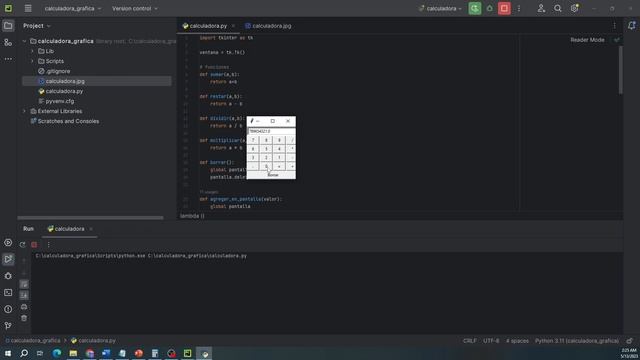This screenshot has height=360, width=640.
Task: Collapse the calculadora_grafica root folder
Action: click(24, 41)
